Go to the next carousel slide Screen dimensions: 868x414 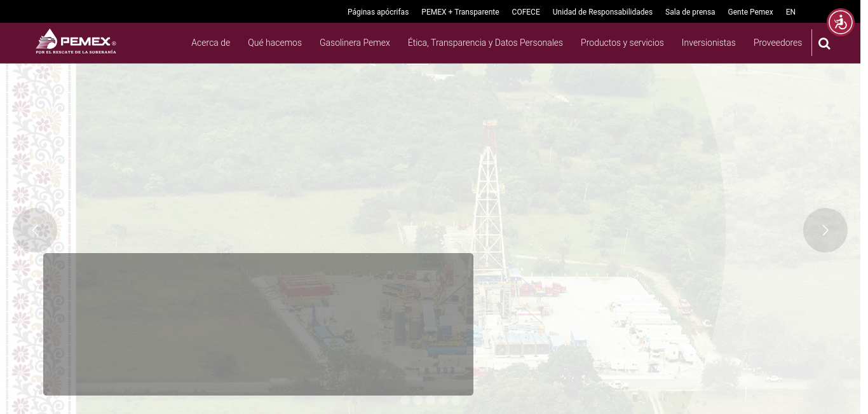click(x=825, y=230)
